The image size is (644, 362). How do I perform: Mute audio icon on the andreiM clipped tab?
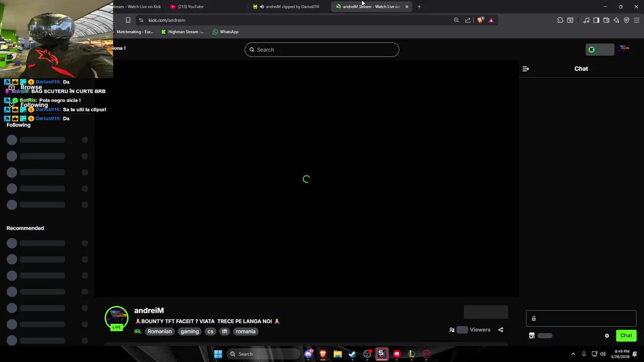(x=262, y=7)
